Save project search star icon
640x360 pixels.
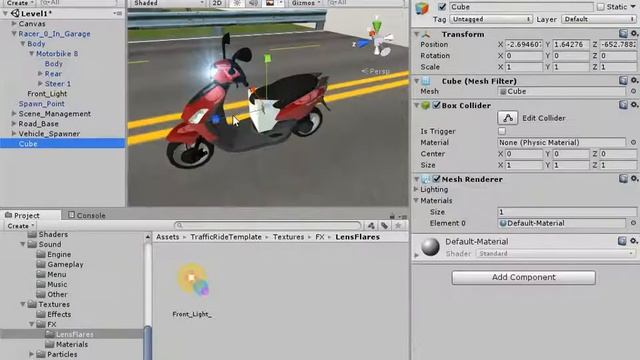coord(398,226)
